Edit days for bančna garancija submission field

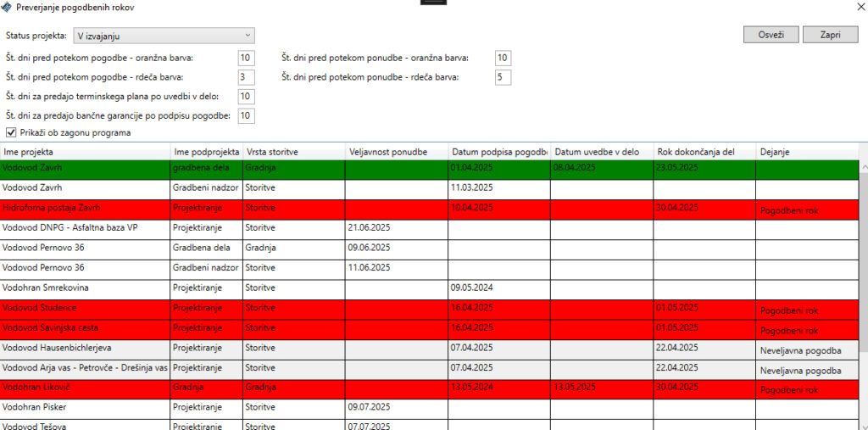click(x=246, y=116)
